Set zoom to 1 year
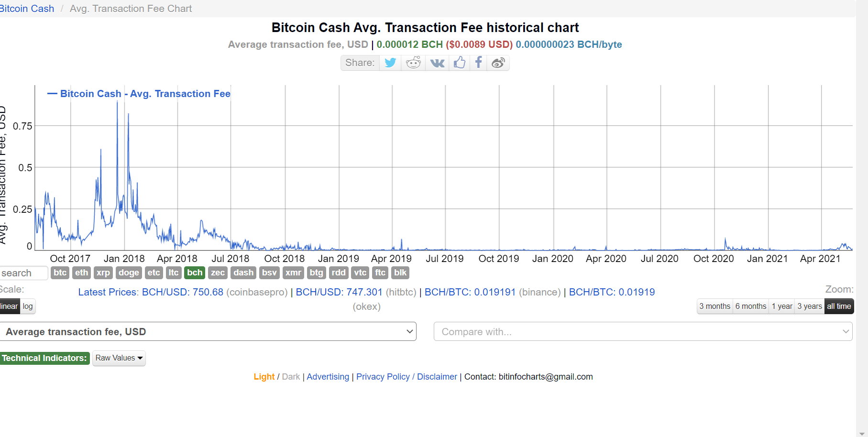Viewport: 868px width, 437px height. tap(782, 306)
